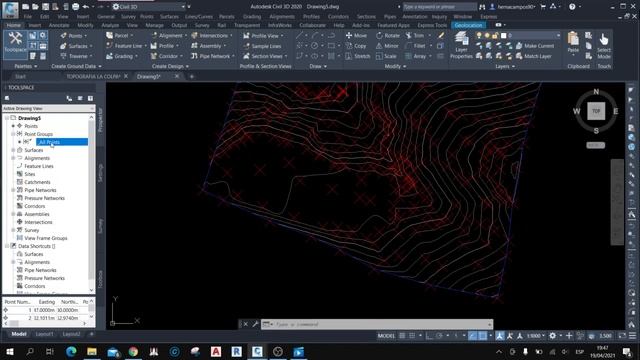Image resolution: width=640 pixels, height=360 pixels.
Task: Switch to the Insert ribbon tab
Action: (x=35, y=25)
